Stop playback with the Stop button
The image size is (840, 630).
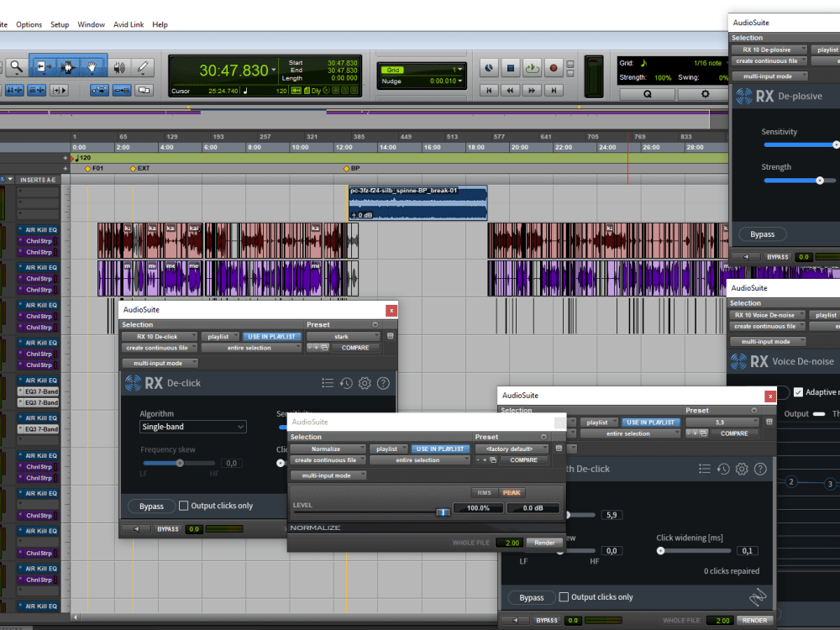(x=510, y=68)
